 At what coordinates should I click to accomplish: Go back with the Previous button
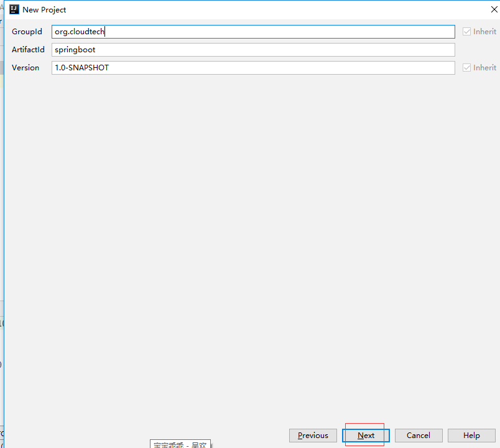pyautogui.click(x=313, y=436)
